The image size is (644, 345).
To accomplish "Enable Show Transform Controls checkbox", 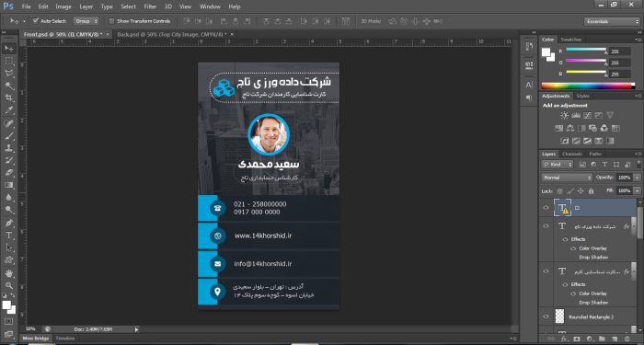I will pyautogui.click(x=111, y=20).
